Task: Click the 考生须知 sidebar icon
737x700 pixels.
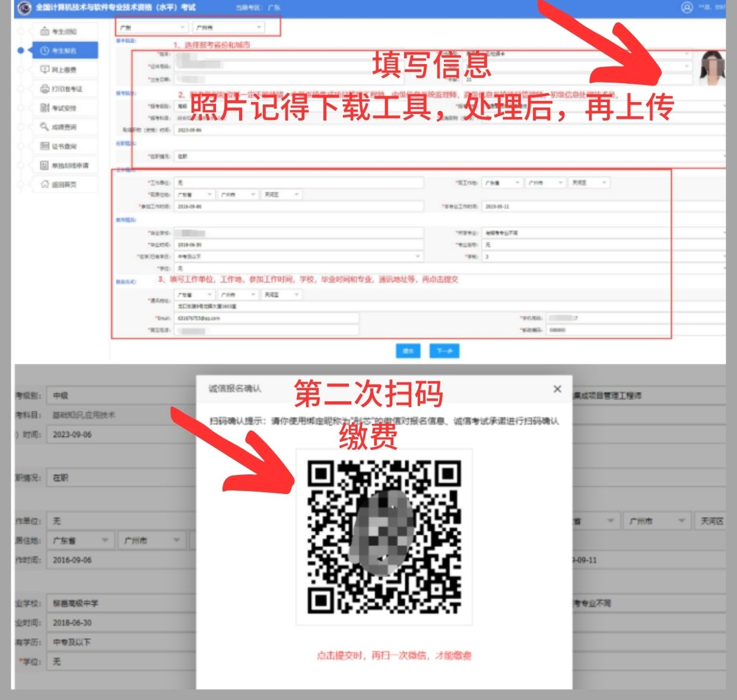Action: 45,31
